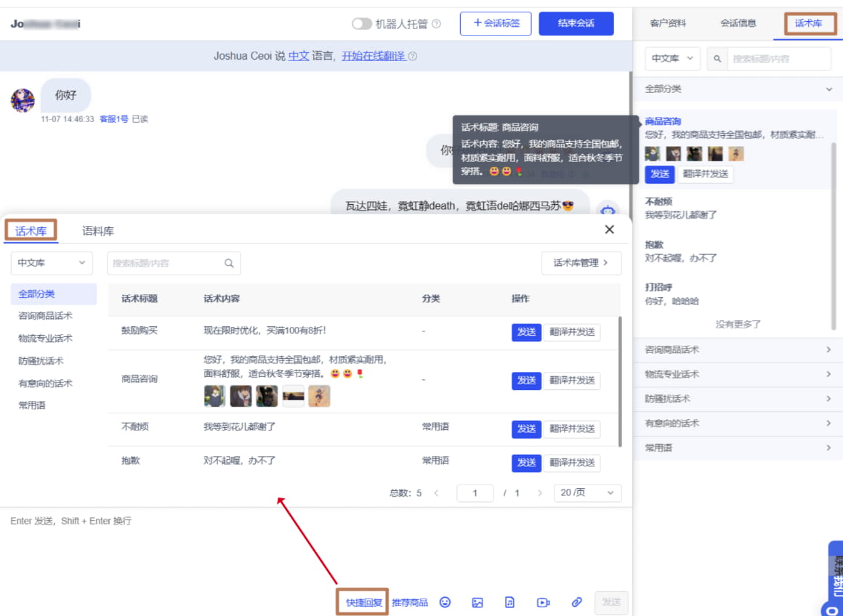This screenshot has height=616, width=843.
Task: Click 翻译并发送 in 商品咨询 table row
Action: point(572,381)
